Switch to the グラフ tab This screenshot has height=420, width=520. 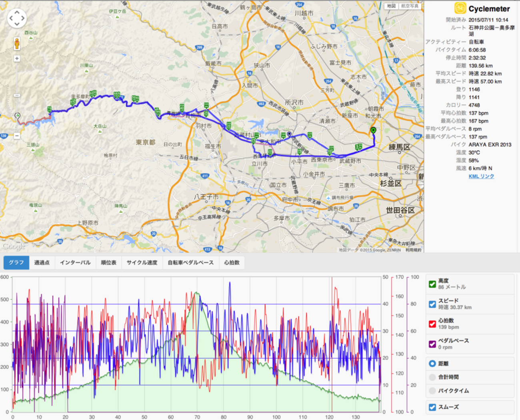click(x=16, y=263)
